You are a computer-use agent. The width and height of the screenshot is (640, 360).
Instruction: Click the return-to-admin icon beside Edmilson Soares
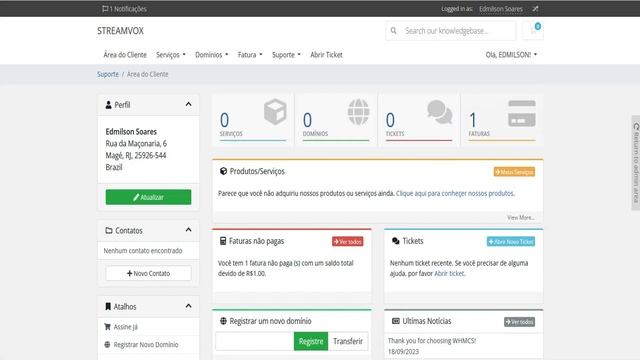(x=535, y=9)
